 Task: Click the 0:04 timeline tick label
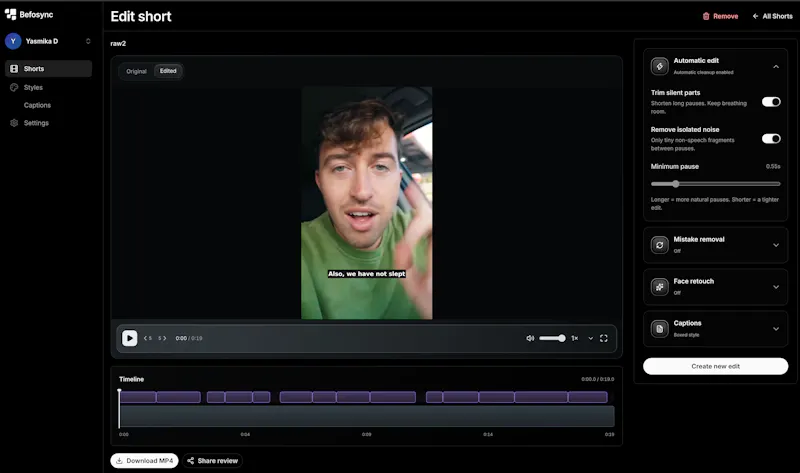(245, 435)
